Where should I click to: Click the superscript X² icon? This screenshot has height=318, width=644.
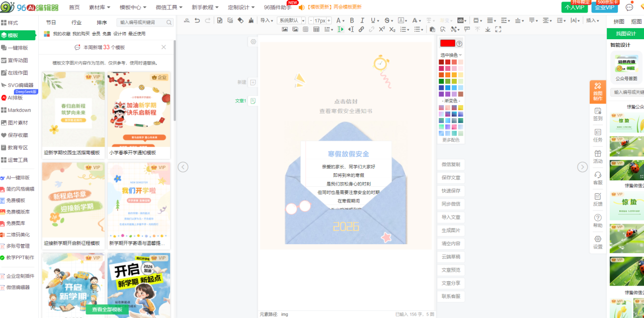[x=382, y=30]
